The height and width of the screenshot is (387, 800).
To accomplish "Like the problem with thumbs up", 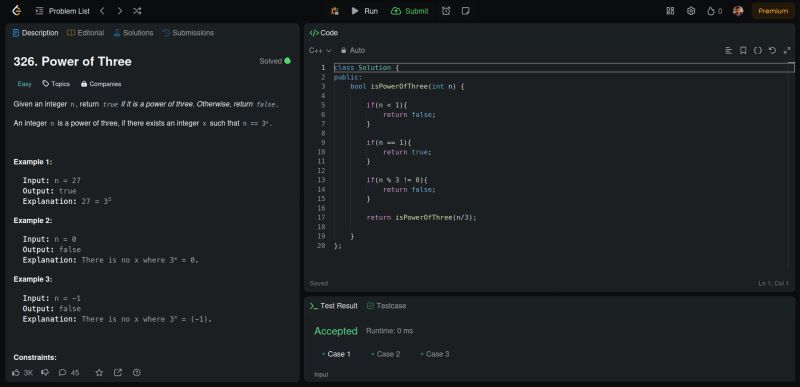I will pos(16,373).
